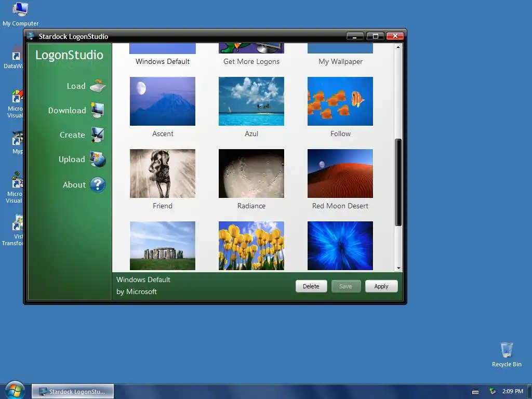Apply the selected logon screen

coord(381,286)
